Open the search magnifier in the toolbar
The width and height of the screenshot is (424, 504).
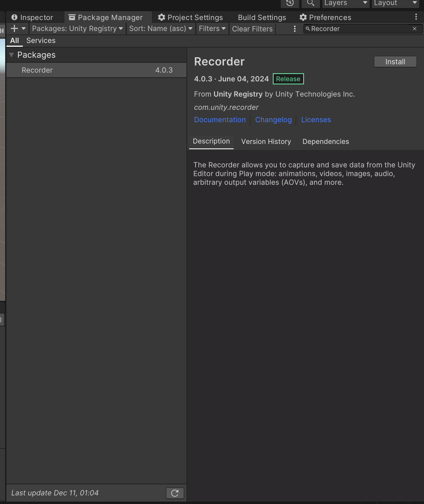pos(310,4)
